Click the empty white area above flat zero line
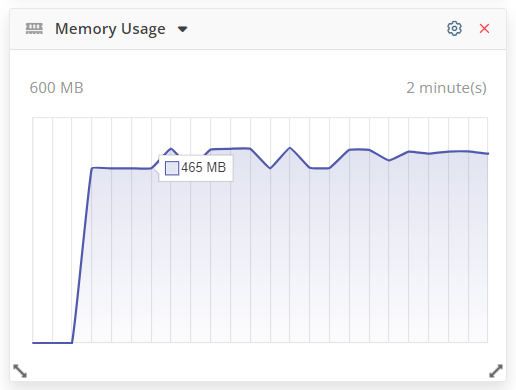Viewport: 516px width, 390px height. (52, 230)
